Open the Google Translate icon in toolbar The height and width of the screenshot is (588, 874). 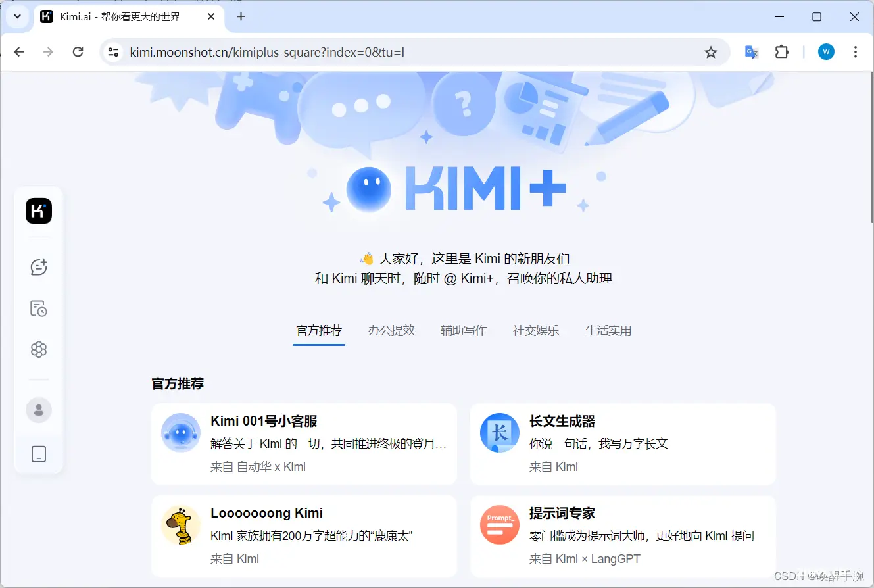tap(751, 52)
